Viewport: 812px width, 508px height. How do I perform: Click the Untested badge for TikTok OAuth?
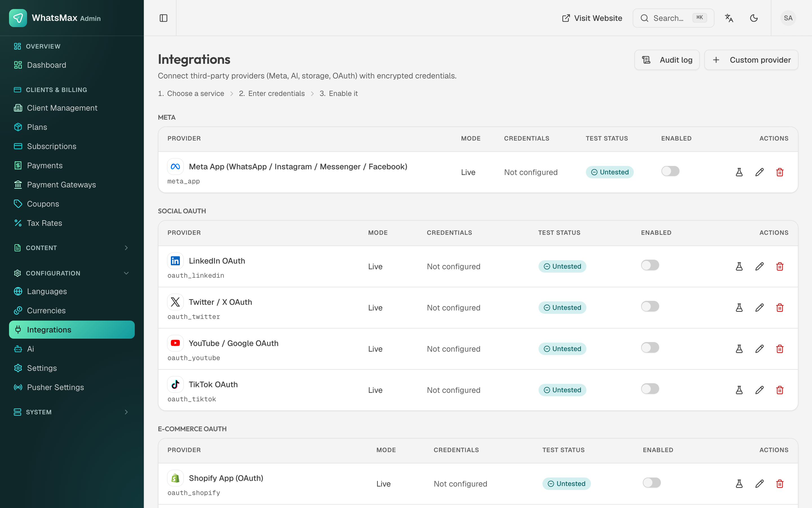pyautogui.click(x=562, y=390)
